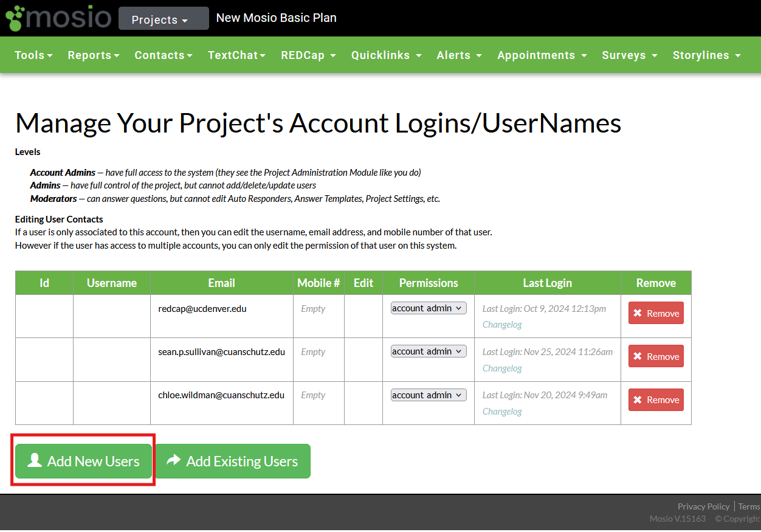This screenshot has height=532, width=761.
Task: Click the page heading about Account Logins
Action: [x=319, y=123]
